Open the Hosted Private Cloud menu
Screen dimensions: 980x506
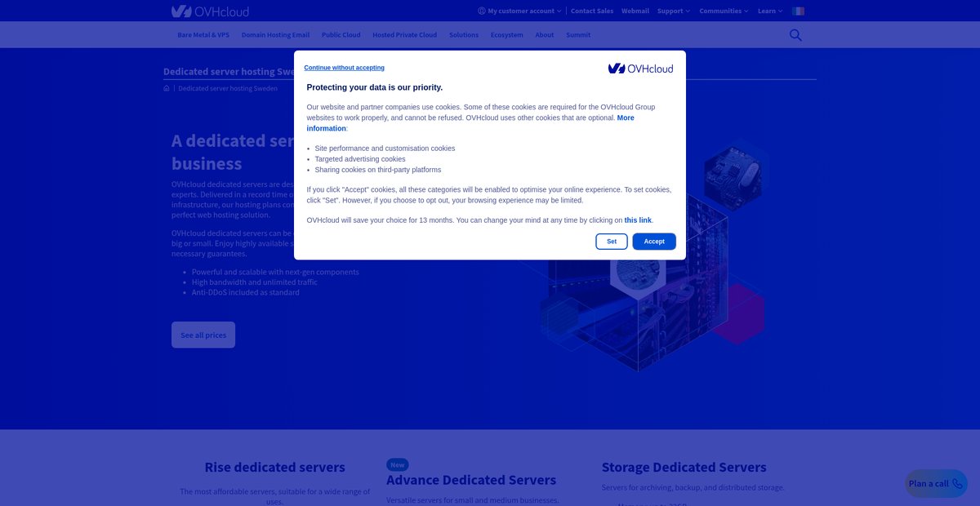click(x=404, y=35)
